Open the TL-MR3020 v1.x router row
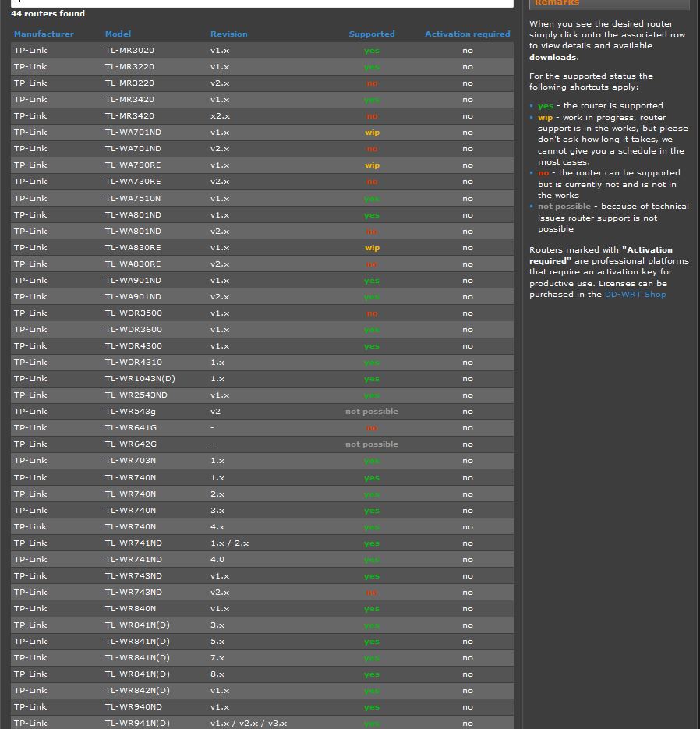700x729 pixels. [x=262, y=51]
